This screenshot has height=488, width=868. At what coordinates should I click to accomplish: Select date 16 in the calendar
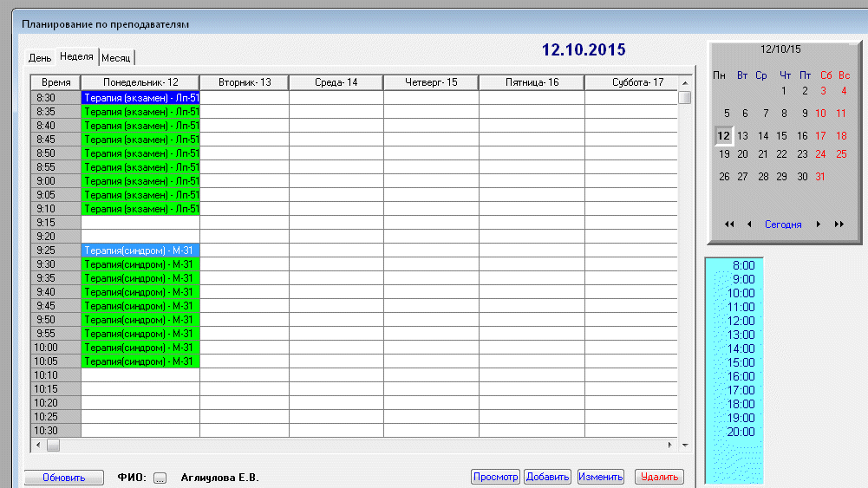coord(803,136)
